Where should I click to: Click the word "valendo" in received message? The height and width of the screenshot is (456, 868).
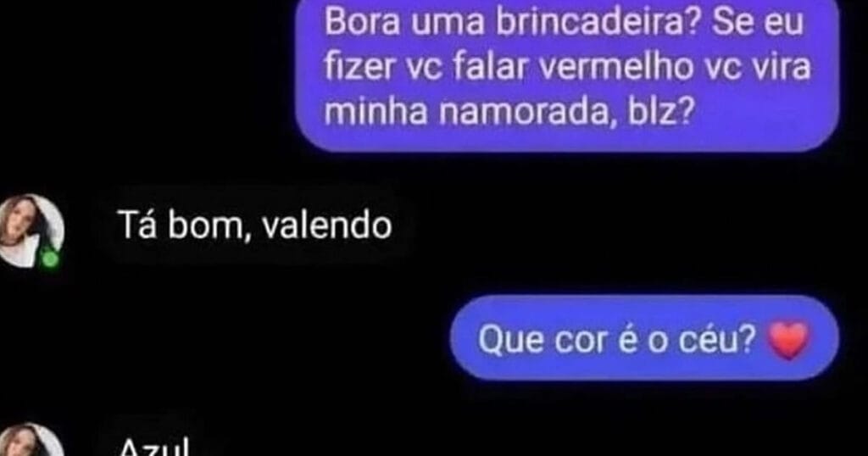tap(327, 225)
